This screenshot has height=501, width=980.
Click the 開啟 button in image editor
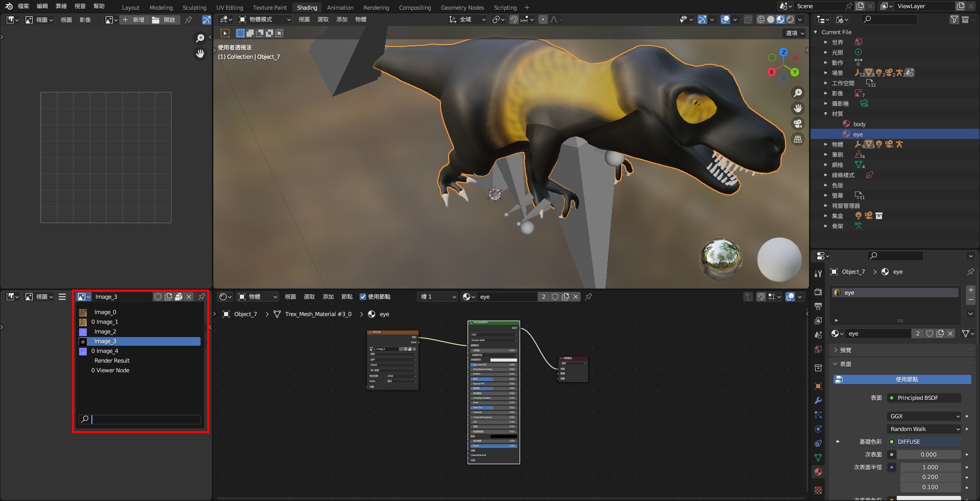164,20
